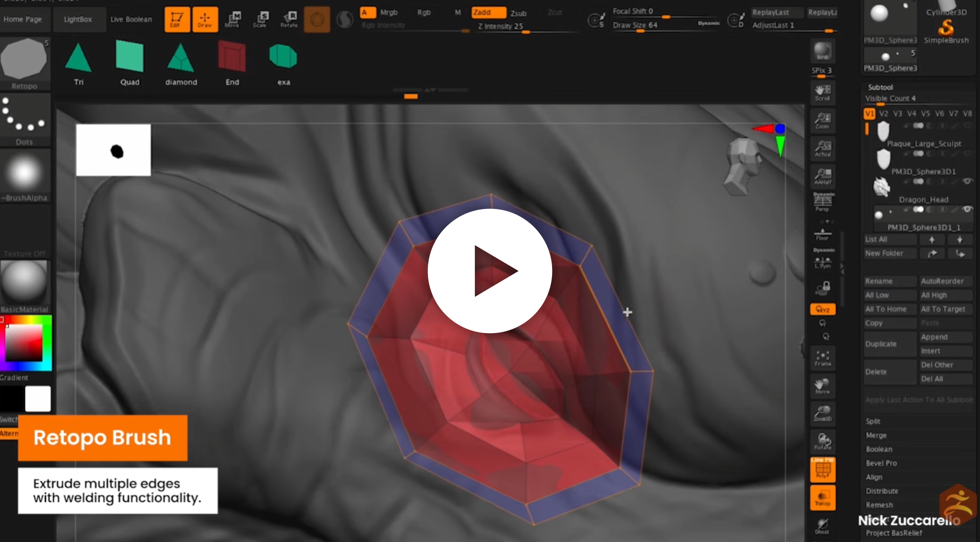Activate the Rotate transform tool in the top toolbar
Image resolution: width=980 pixels, height=542 pixels.
pyautogui.click(x=289, y=19)
